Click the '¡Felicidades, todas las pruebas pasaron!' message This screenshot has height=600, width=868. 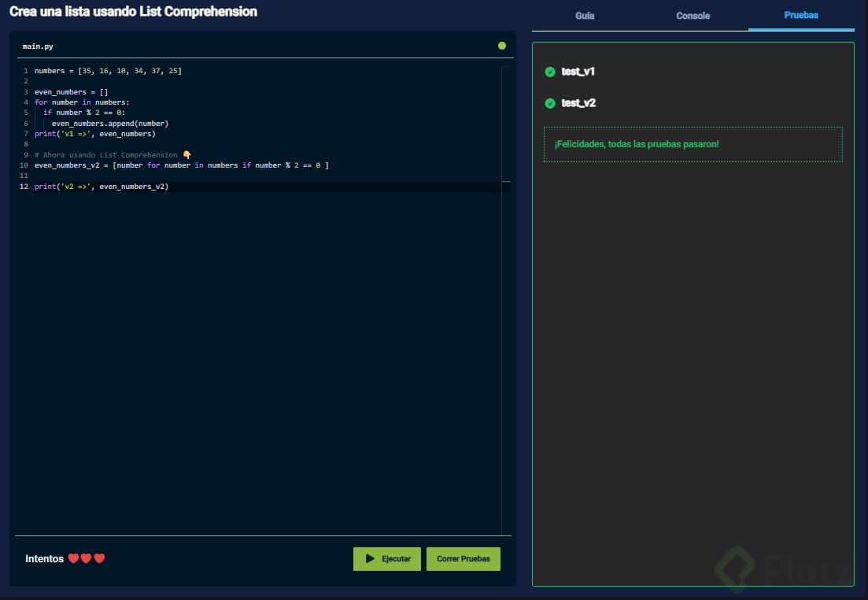637,144
